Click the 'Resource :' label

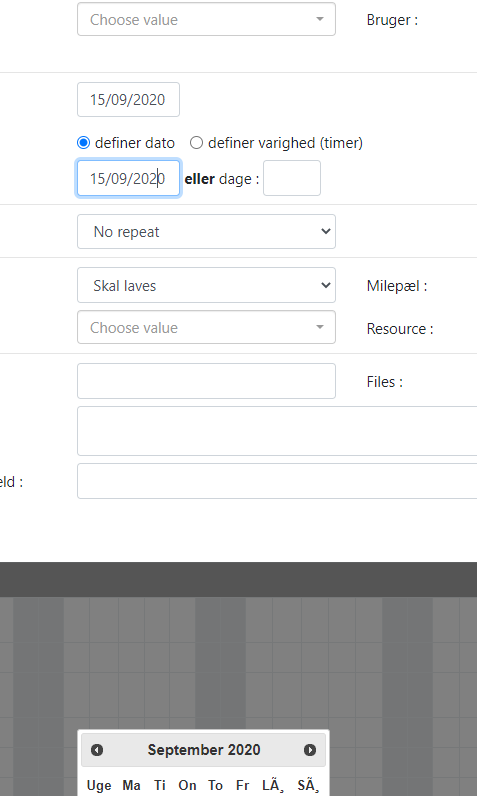[400, 328]
